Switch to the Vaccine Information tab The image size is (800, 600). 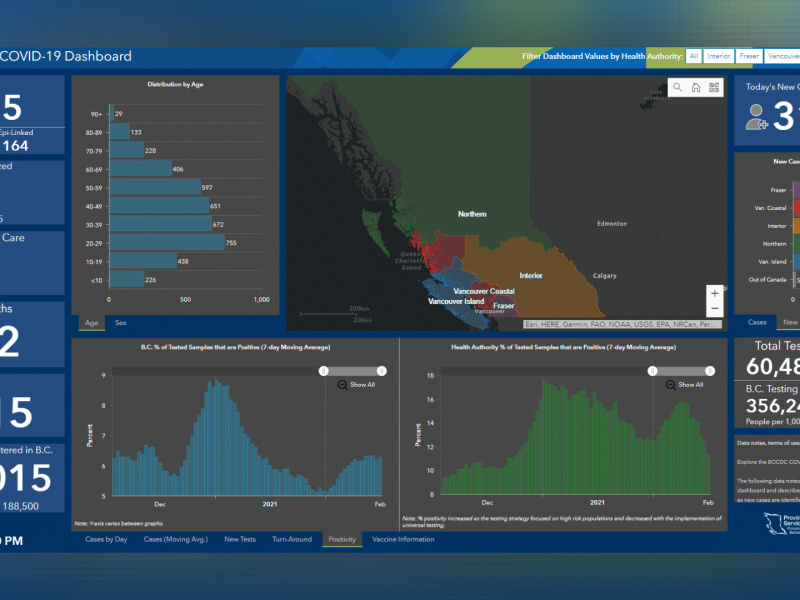403,539
